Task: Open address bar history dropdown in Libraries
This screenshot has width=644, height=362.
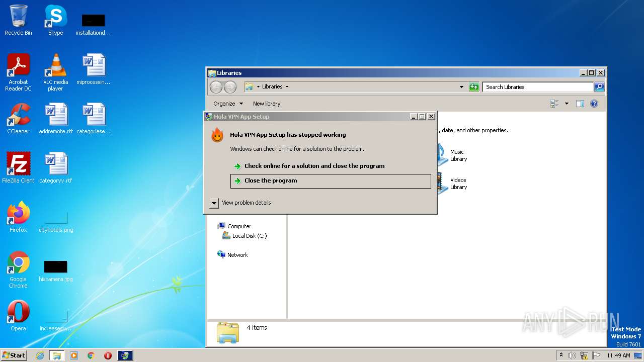Action: click(x=461, y=87)
